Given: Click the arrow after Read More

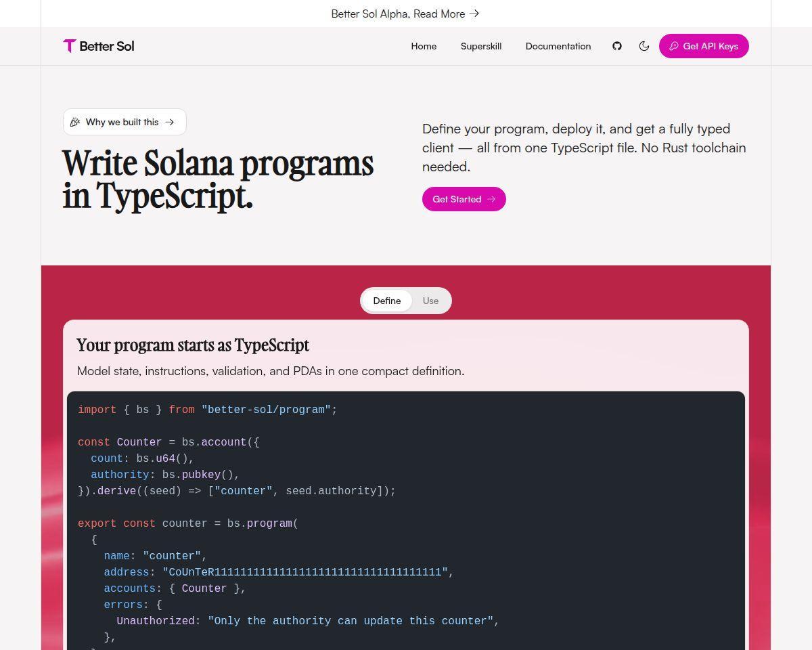Looking at the screenshot, I should coord(474,14).
